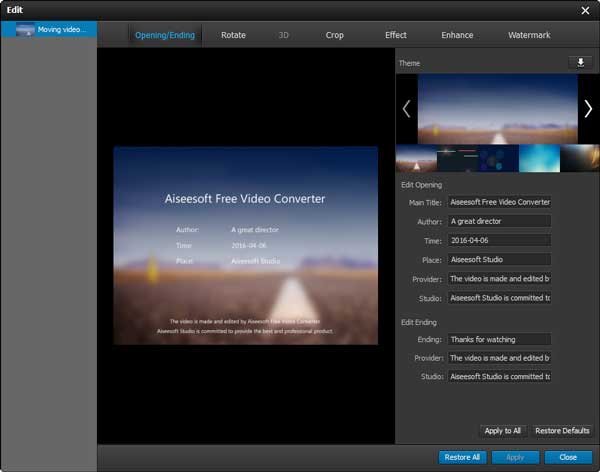The width and height of the screenshot is (600, 472).
Task: Show previous theme with left arrow
Action: point(406,109)
